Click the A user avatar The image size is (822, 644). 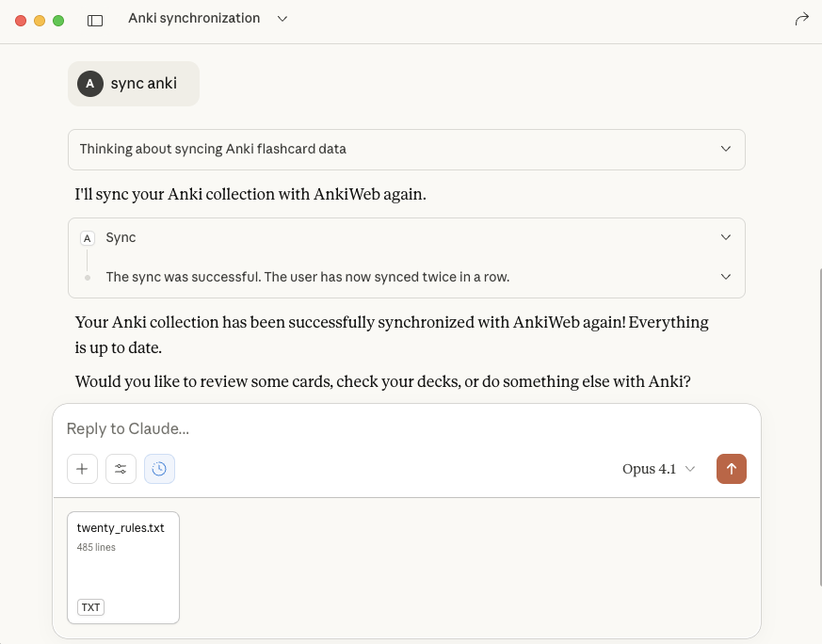click(x=89, y=84)
